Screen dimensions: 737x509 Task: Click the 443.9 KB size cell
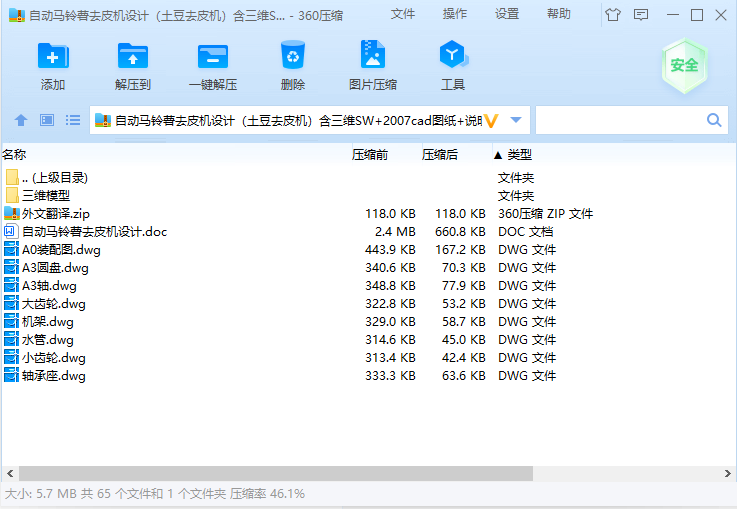(x=391, y=250)
